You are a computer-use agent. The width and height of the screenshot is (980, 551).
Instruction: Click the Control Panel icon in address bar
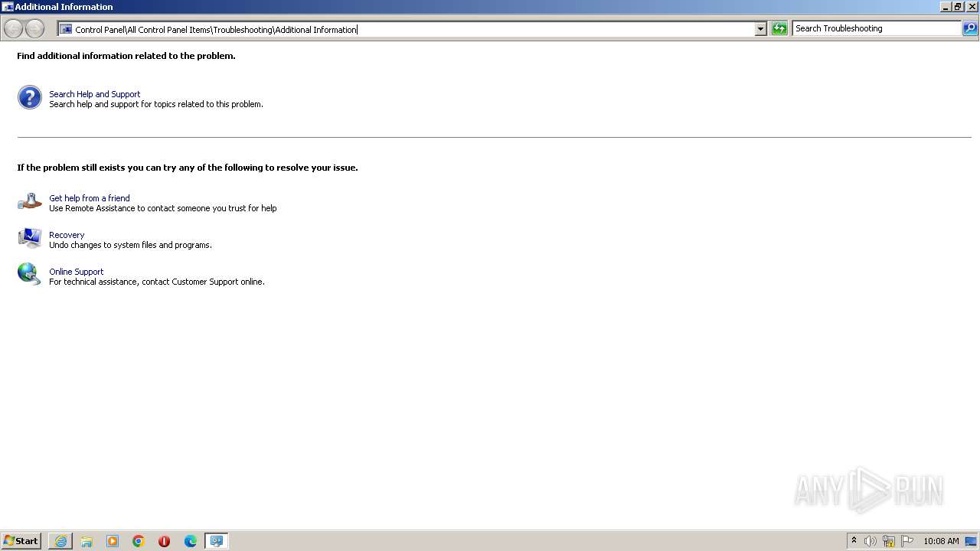click(x=66, y=29)
